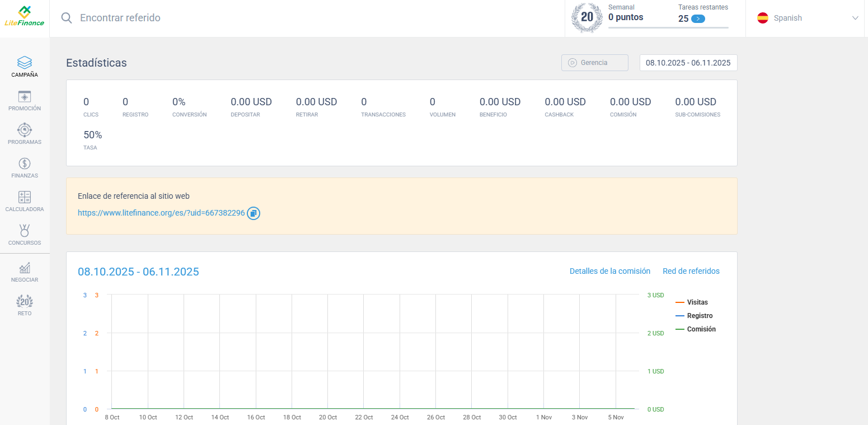Click the Sub-comisiones statistic
Screen dimensions: 868x425
point(698,108)
